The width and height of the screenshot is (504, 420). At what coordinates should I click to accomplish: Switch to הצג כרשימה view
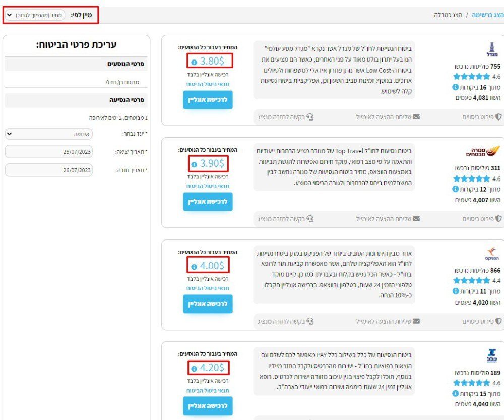tap(487, 15)
